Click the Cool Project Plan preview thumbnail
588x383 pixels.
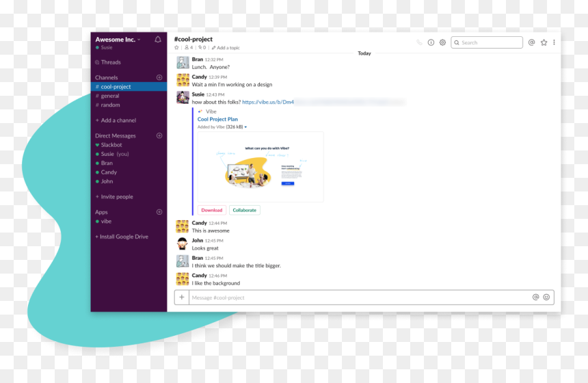(260, 167)
